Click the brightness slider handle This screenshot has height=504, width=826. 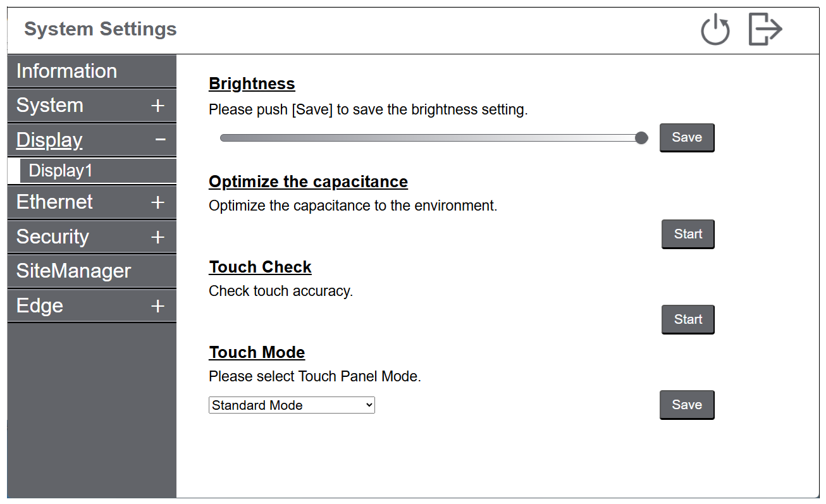click(641, 138)
